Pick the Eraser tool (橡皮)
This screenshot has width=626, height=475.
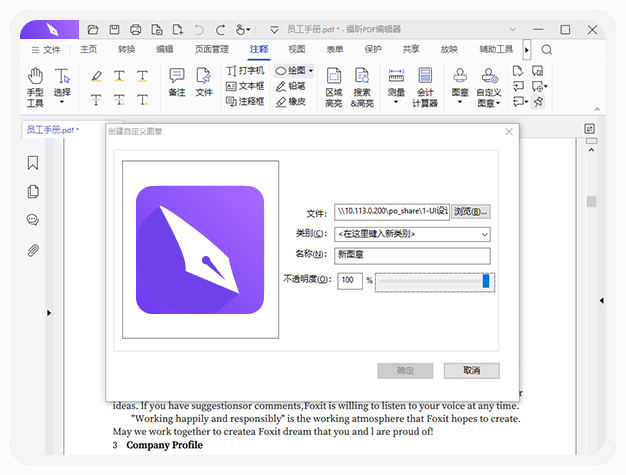(x=291, y=101)
